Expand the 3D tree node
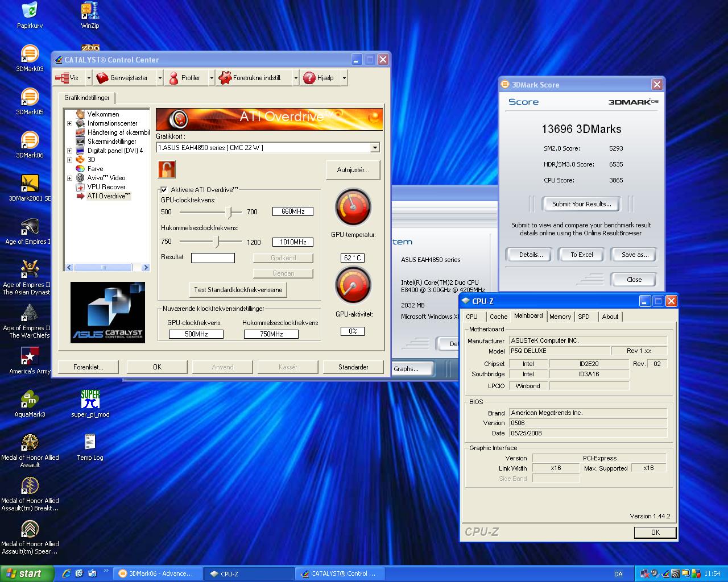 coord(69,160)
